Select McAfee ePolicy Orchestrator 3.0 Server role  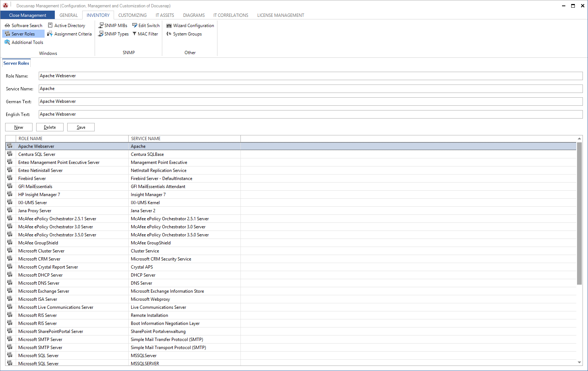[291, 227]
